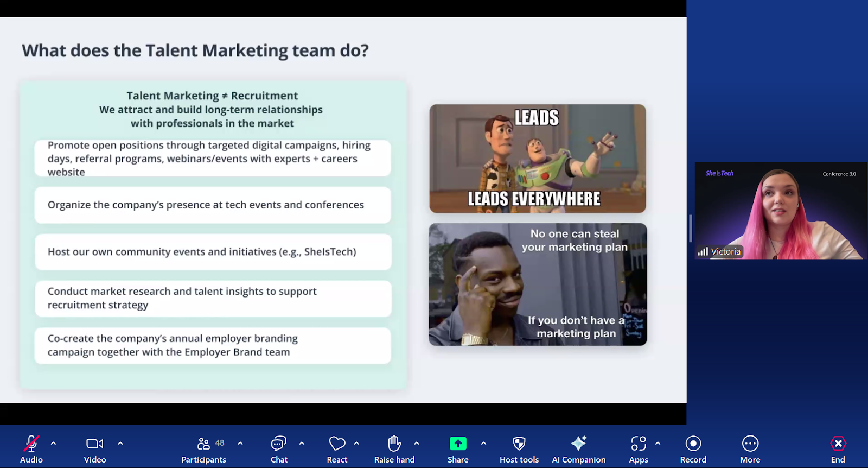Image resolution: width=868 pixels, height=468 pixels.
Task: Expand the React options chevron
Action: (x=356, y=444)
